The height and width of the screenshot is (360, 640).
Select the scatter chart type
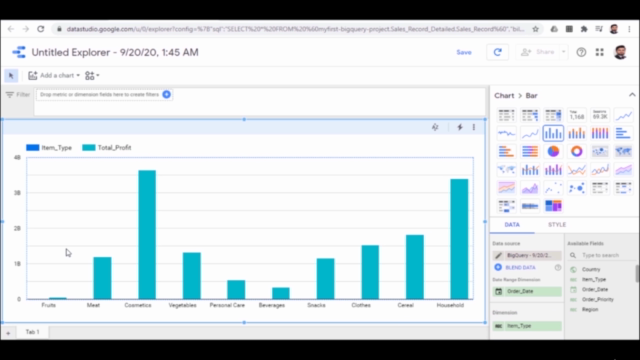pyautogui.click(x=553, y=188)
